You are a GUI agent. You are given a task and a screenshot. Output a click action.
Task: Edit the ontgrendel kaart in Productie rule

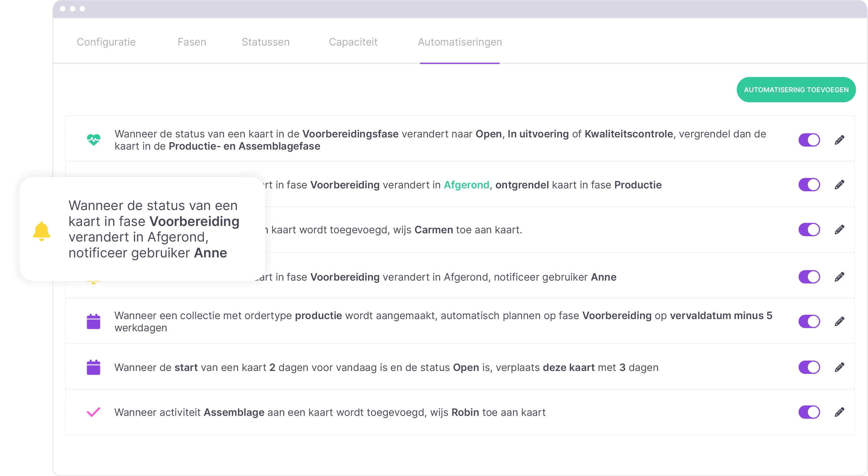(x=839, y=184)
